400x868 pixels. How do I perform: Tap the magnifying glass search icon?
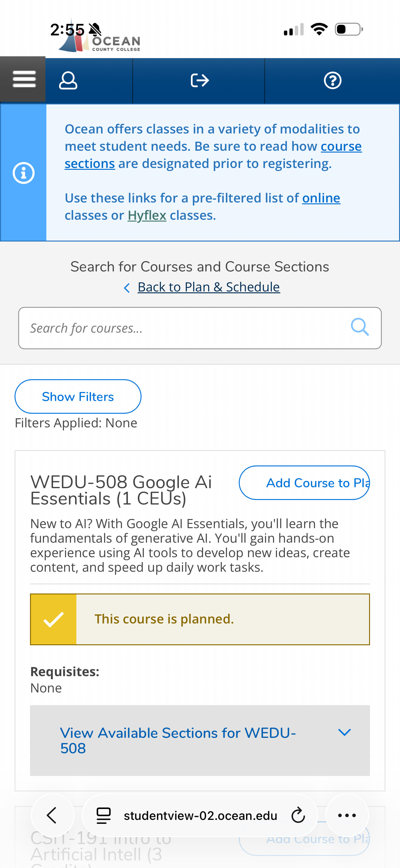[x=359, y=327]
